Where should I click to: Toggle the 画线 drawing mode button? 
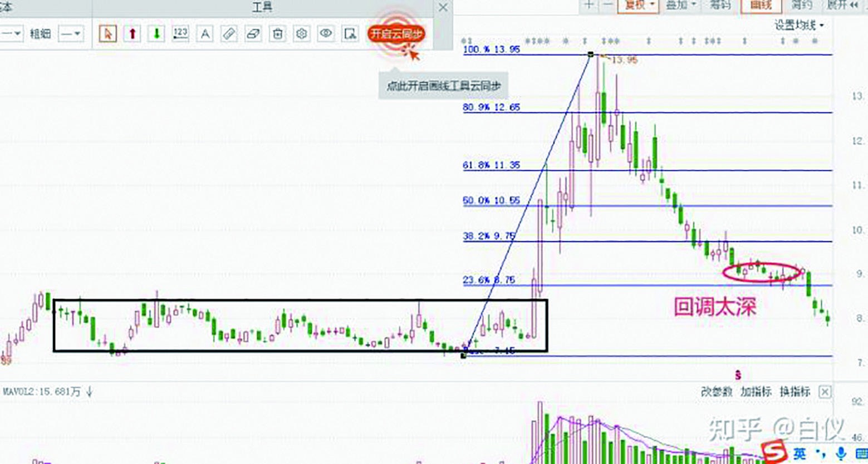761,5
